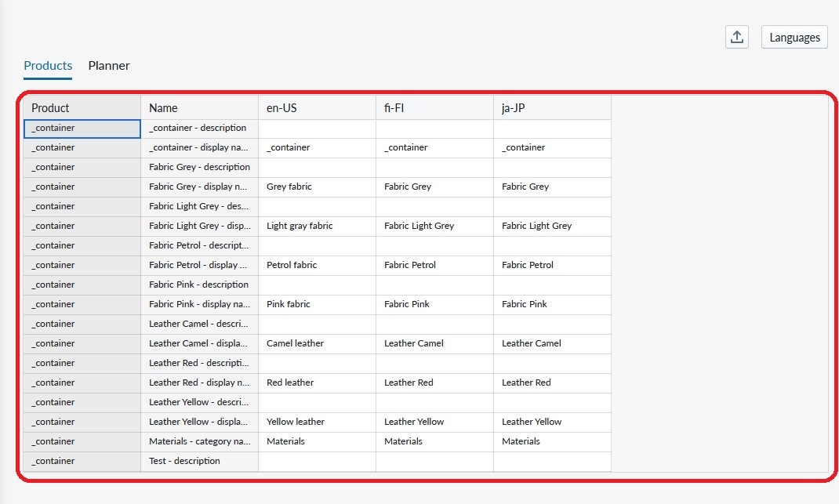Click the 'Light gray fabric' en-US cell
839x504 pixels.
pos(318,227)
